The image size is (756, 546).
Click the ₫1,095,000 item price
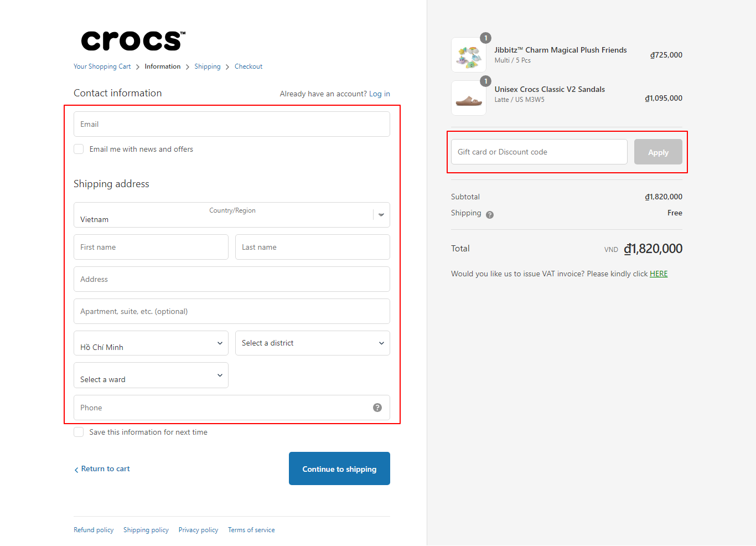(664, 98)
